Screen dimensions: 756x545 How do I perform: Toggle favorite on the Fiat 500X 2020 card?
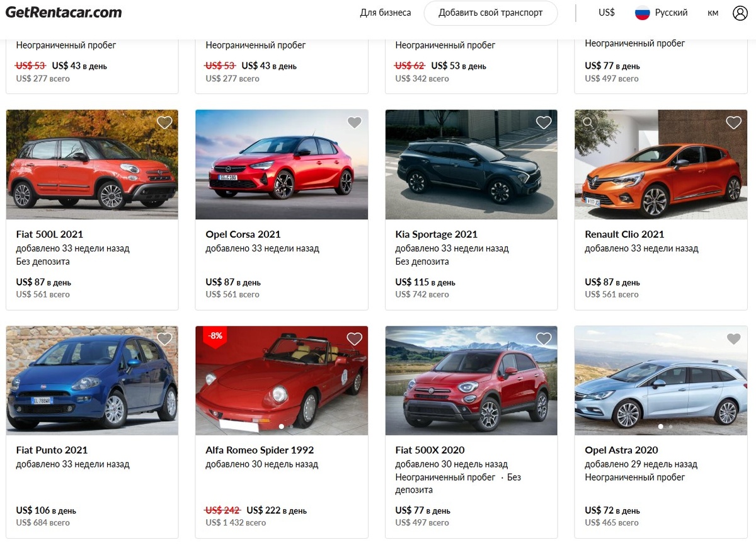[x=544, y=338]
